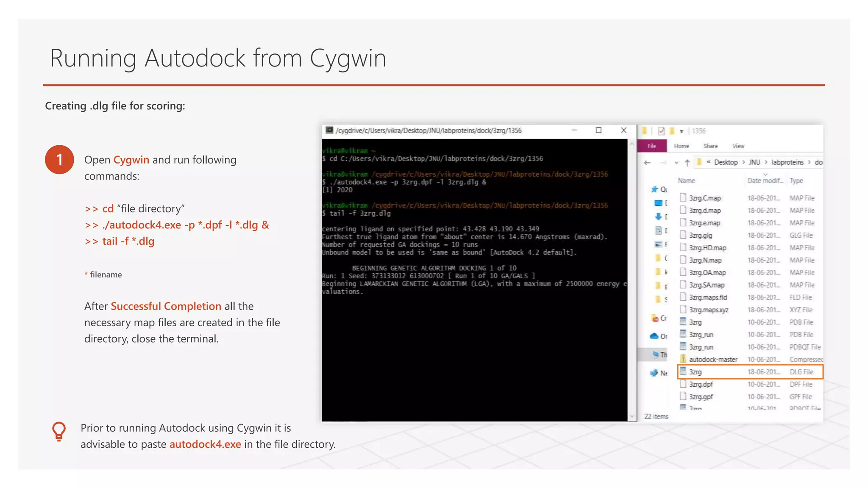The width and height of the screenshot is (868, 488).
Task: Select the highlighted 3zrg DLG file
Action: [696, 372]
